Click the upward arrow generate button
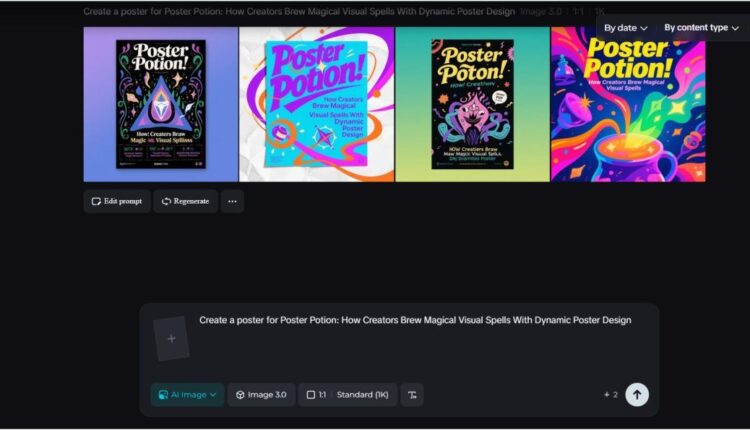The height and width of the screenshot is (430, 750). 637,395
